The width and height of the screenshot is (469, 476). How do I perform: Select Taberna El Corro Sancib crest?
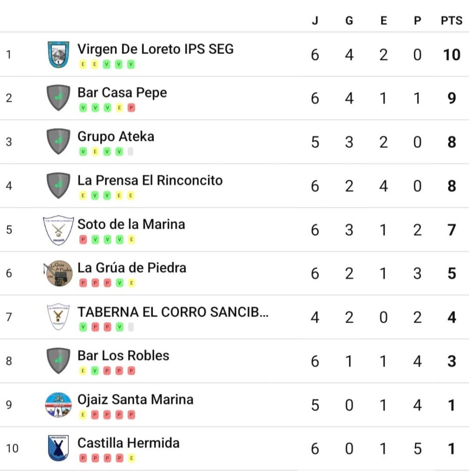[59, 317]
